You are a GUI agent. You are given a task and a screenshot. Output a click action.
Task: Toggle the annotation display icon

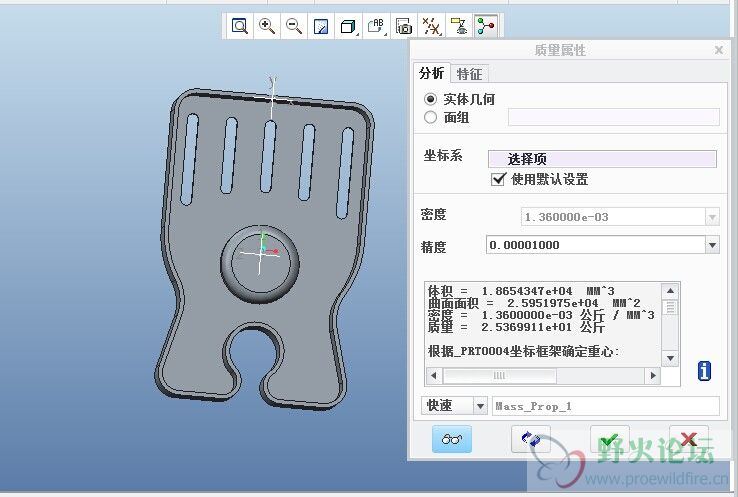pyautogui.click(x=458, y=26)
